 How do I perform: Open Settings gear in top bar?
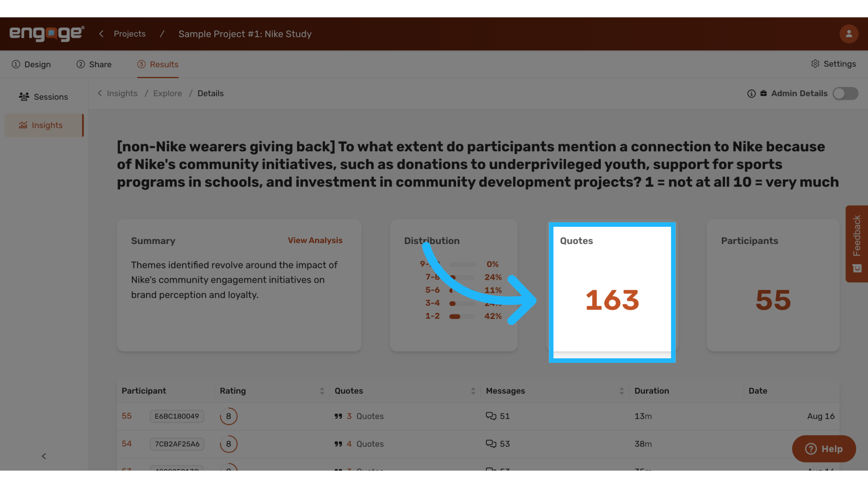coord(815,64)
